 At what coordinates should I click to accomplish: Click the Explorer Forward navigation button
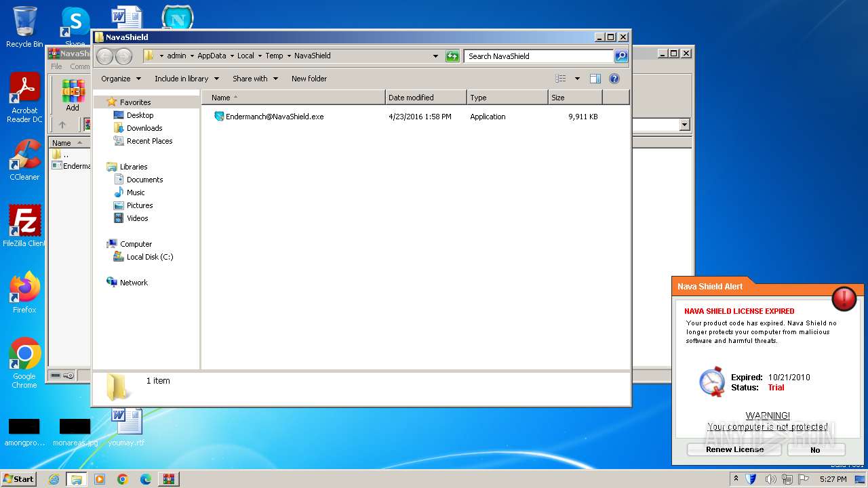pos(123,56)
